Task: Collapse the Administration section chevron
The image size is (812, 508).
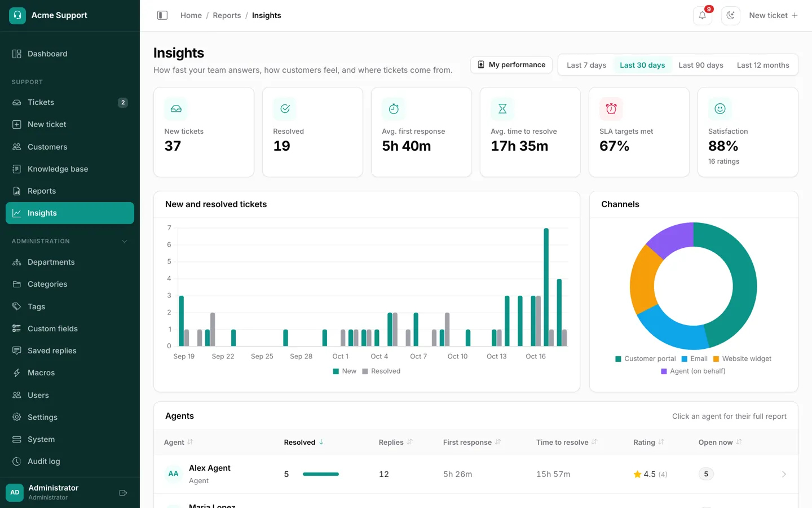Action: (x=125, y=241)
